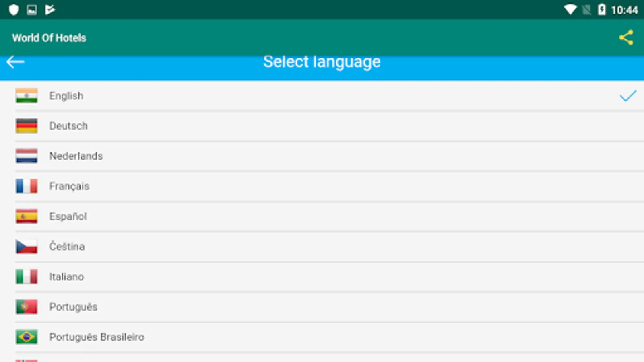
Task: Switch language to Português
Action: click(73, 307)
